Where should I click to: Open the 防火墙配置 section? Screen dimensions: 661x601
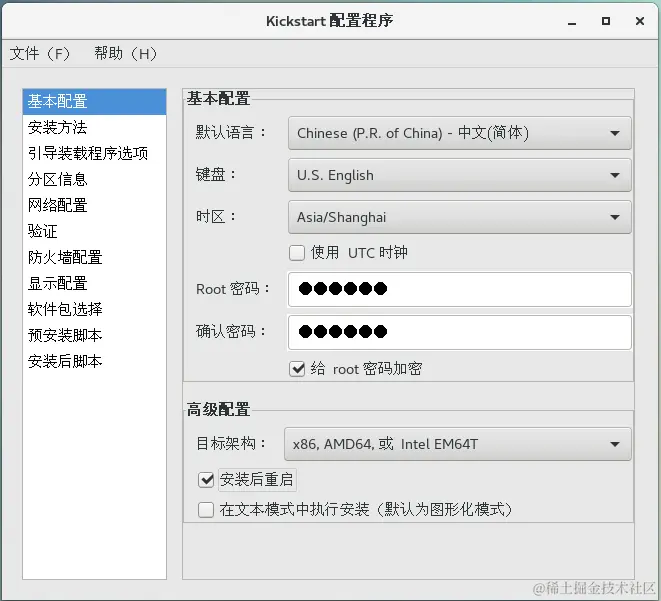point(94,258)
